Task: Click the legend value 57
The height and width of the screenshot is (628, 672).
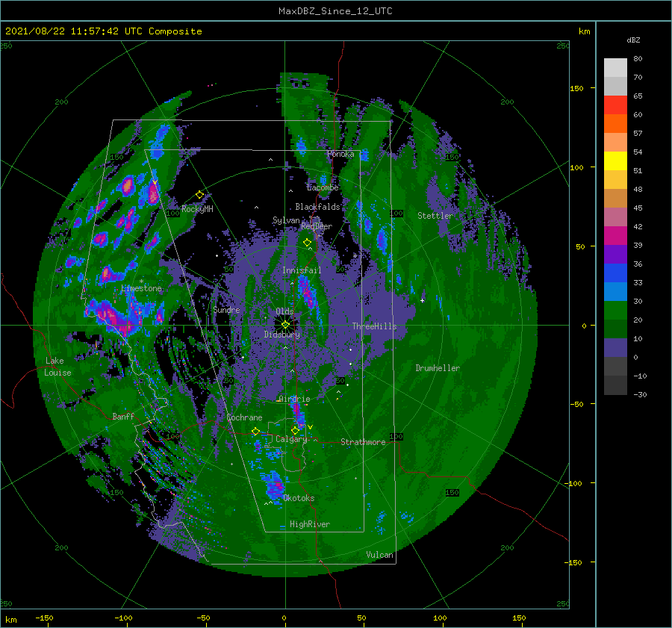Action: click(x=638, y=134)
